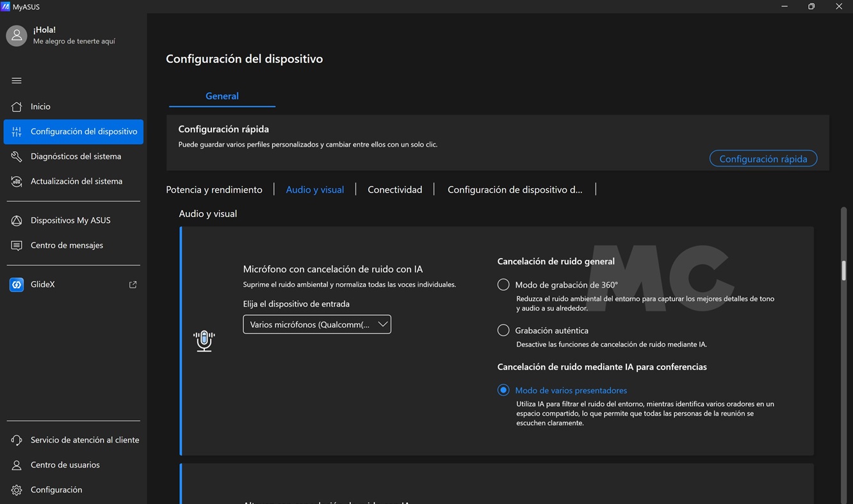
Task: Select Grabación auténtica radio button
Action: coord(503,330)
